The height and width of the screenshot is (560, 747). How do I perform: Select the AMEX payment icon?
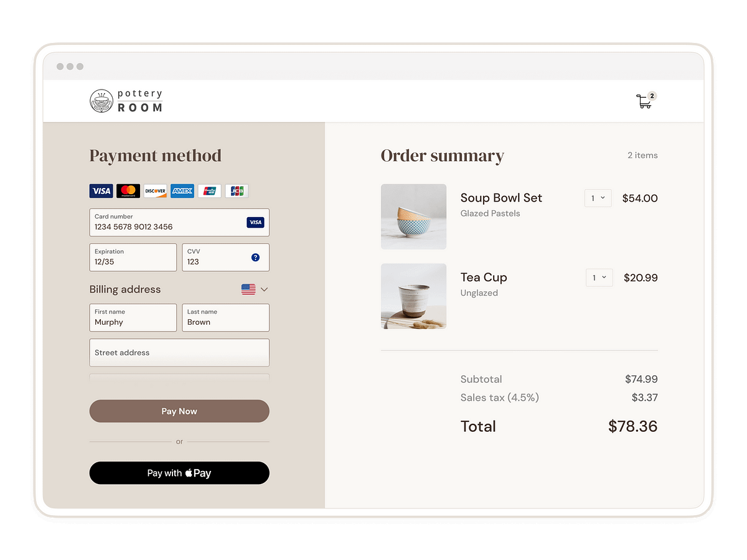182,190
